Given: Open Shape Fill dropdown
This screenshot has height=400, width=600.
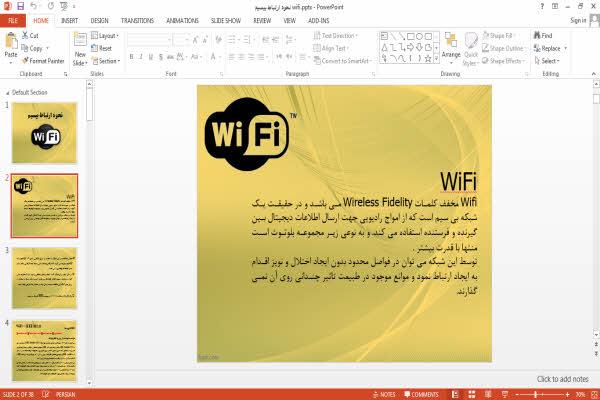Looking at the screenshot, I should tap(498, 36).
